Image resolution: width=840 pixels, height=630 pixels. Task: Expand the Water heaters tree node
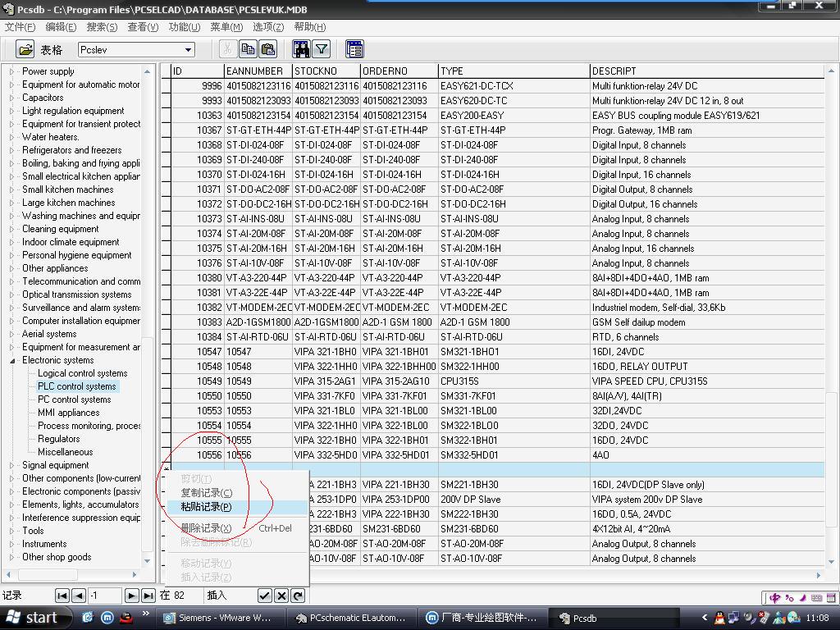click(11, 137)
